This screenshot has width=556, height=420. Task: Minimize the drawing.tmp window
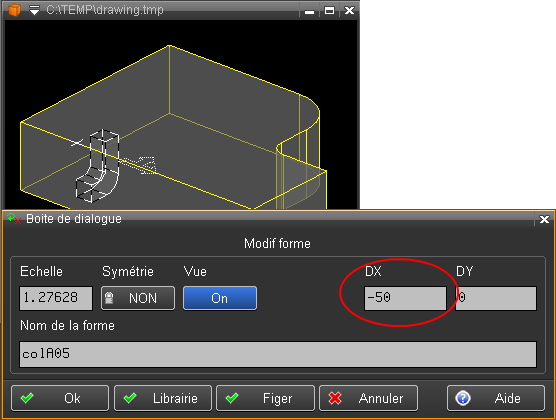(309, 11)
